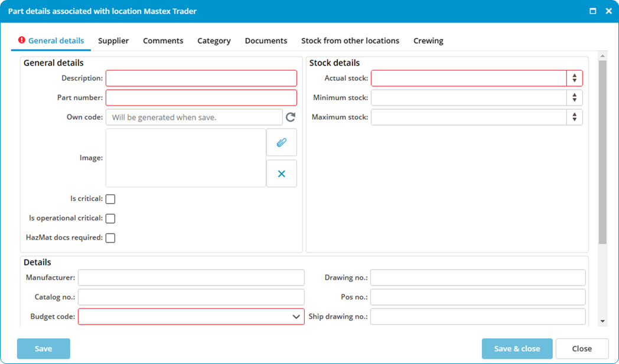Enable Is operational critical checkbox
Screen dimensions: 619x364
tap(110, 218)
